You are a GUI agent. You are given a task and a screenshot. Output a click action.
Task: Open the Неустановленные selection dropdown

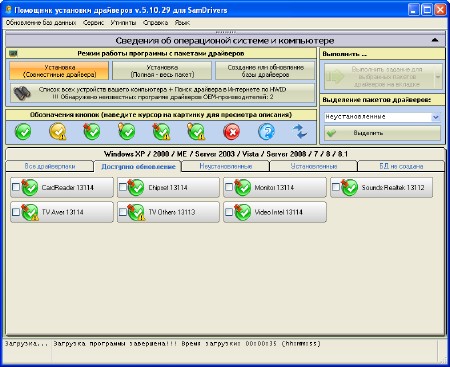[436, 117]
